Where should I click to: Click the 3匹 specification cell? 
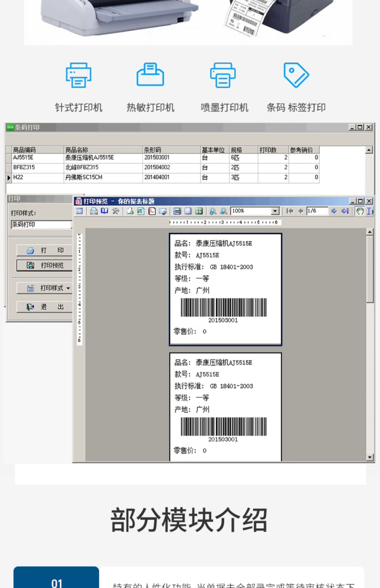tap(244, 178)
